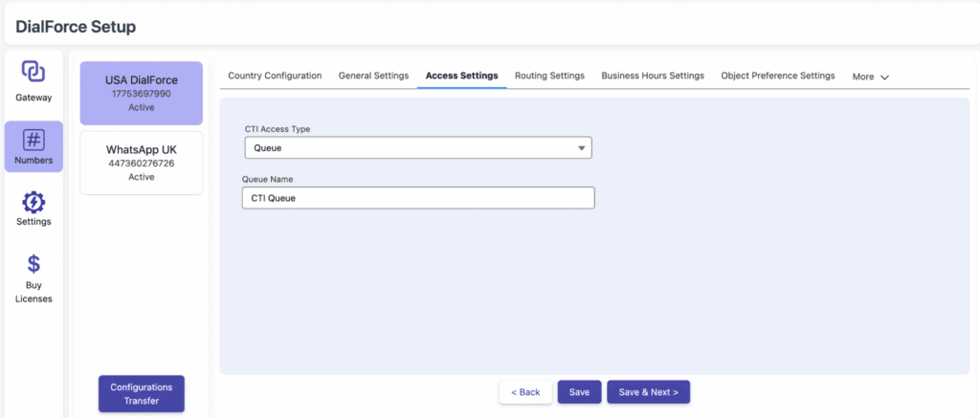Screen dimensions: 980x418
Task: Click into the Queue Name field
Action: tap(417, 197)
